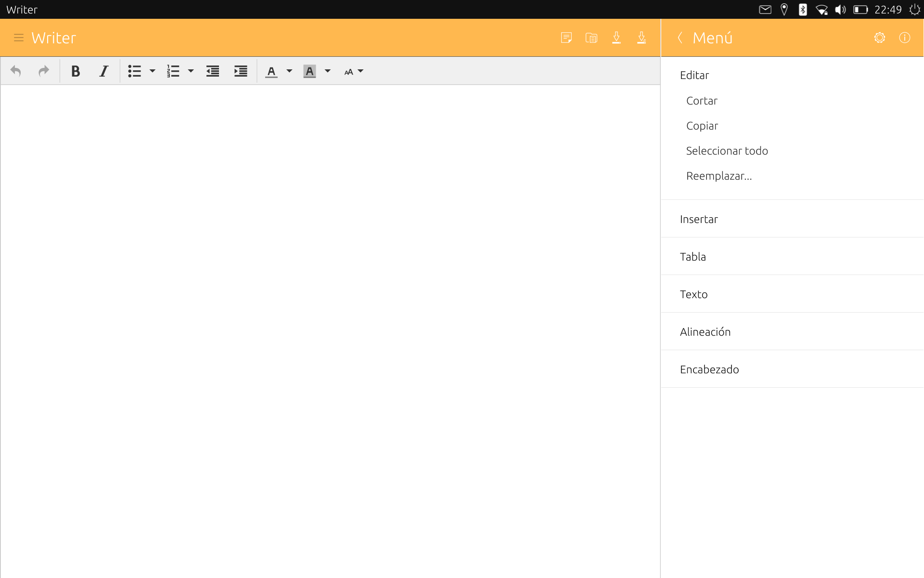The height and width of the screenshot is (578, 924).
Task: Expand the bullet list style dropdown
Action: 153,71
